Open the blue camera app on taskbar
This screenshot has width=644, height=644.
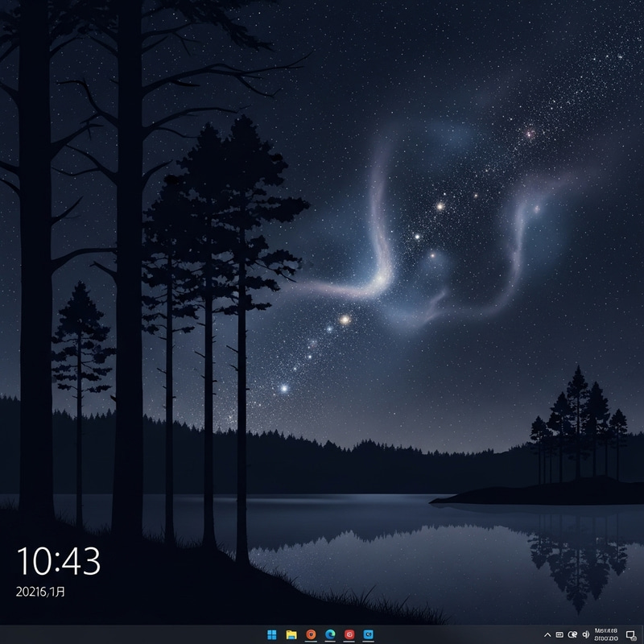click(368, 634)
